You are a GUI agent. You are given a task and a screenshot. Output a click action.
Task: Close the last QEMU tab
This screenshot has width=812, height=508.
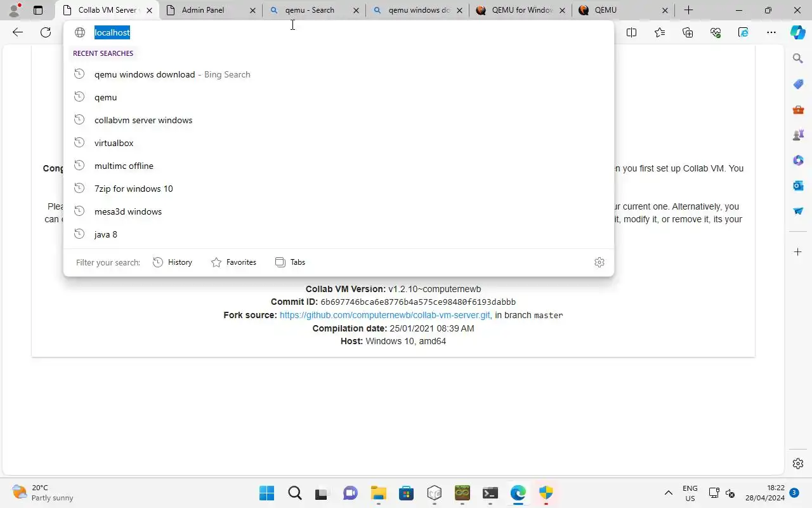tap(665, 10)
